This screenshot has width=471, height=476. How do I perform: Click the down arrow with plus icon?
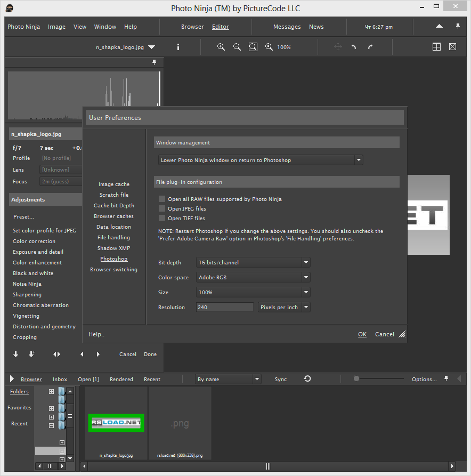(x=32, y=354)
